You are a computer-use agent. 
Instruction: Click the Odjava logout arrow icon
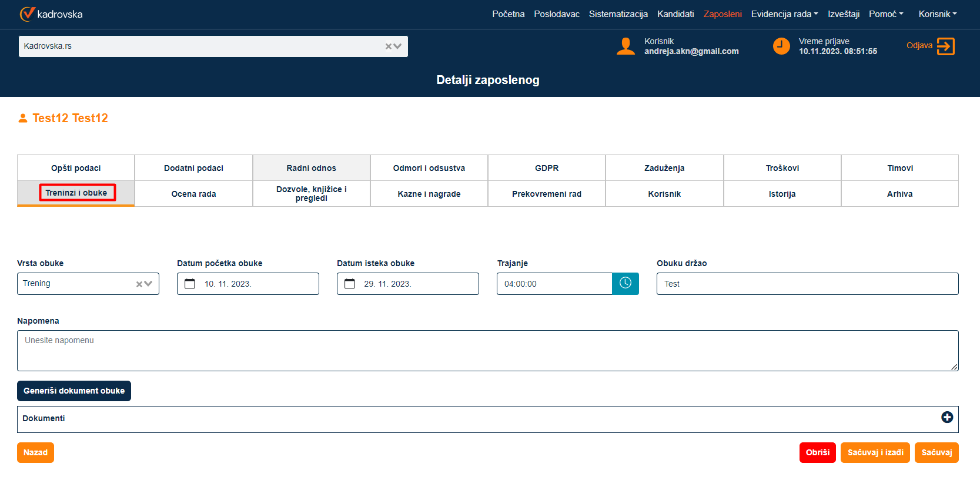(x=945, y=46)
